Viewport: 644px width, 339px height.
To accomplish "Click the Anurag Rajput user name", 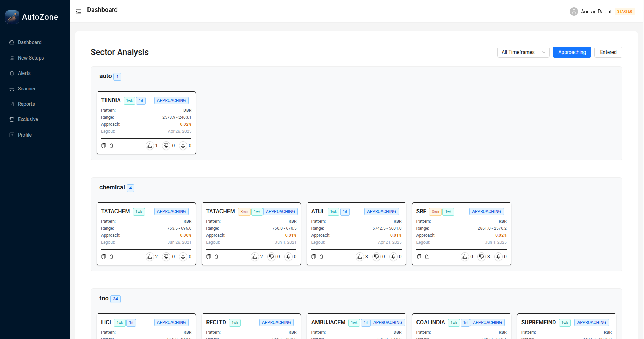I will (596, 12).
